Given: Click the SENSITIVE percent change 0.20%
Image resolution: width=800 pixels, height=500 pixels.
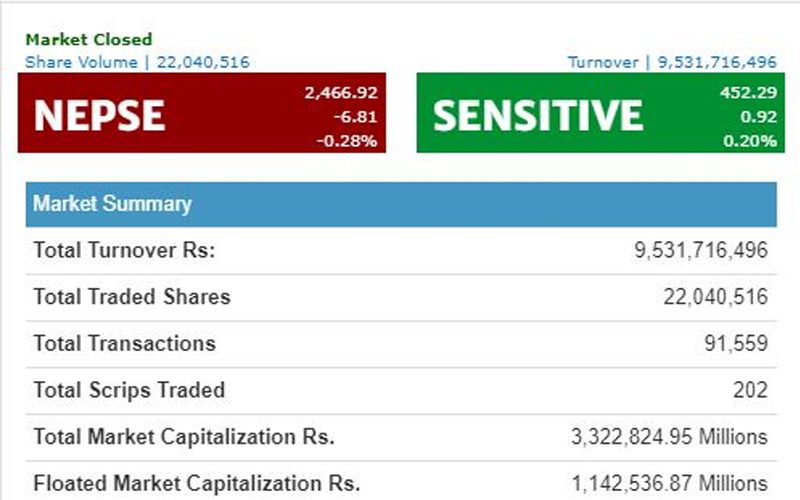Looking at the screenshot, I should coord(748,141).
